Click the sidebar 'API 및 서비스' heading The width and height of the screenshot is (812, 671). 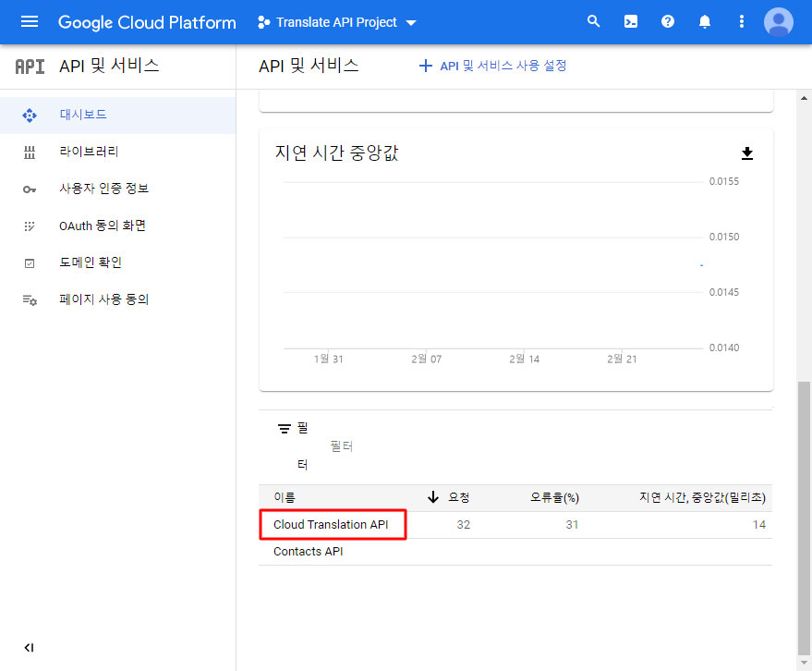[109, 66]
